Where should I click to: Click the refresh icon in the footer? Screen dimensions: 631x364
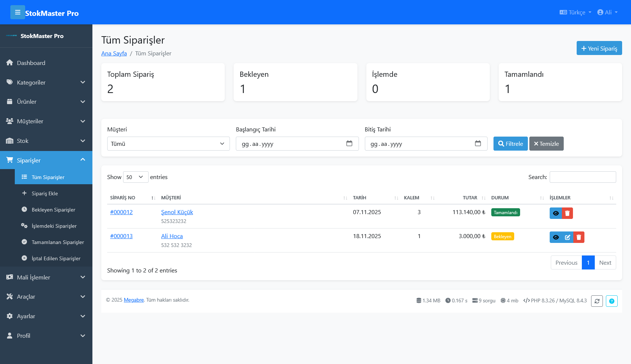[597, 301]
